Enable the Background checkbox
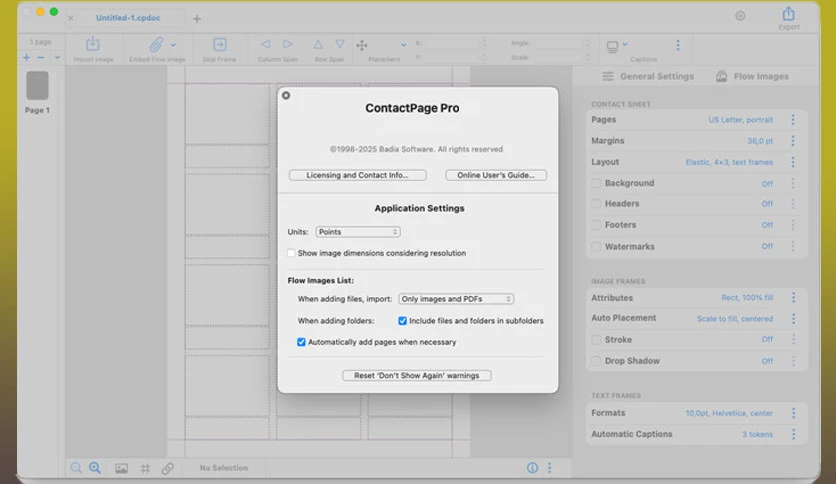The width and height of the screenshot is (836, 484). [596, 183]
